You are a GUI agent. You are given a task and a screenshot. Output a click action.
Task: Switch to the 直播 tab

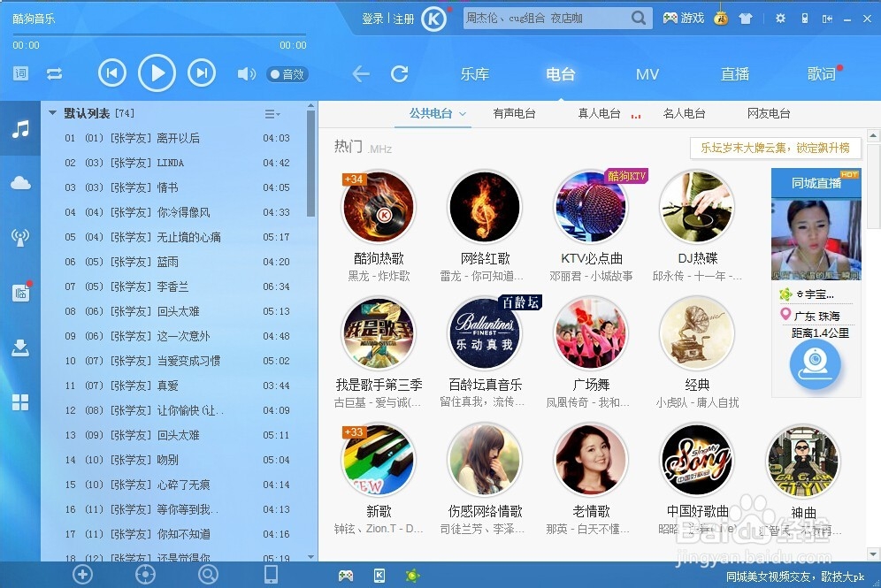[735, 73]
